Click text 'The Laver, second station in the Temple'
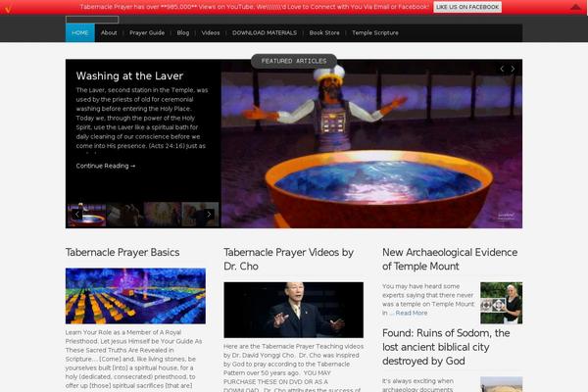This screenshot has height=392, width=588. coord(135,90)
